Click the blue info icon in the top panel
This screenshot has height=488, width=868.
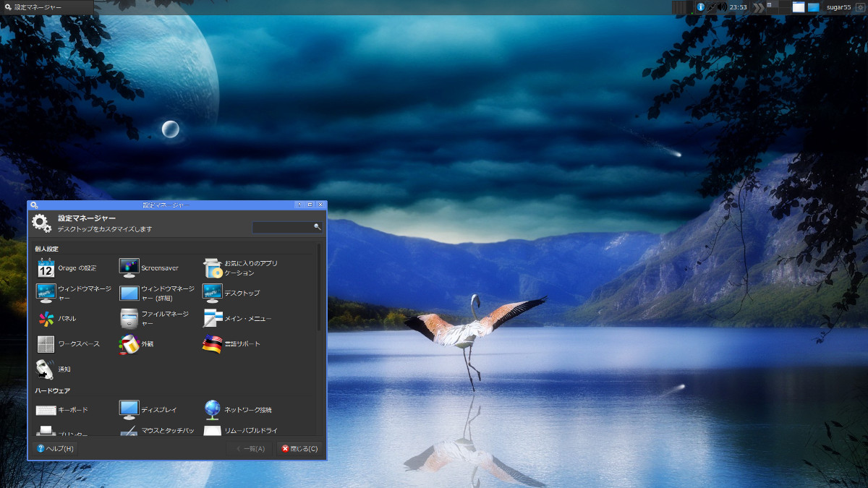click(700, 7)
